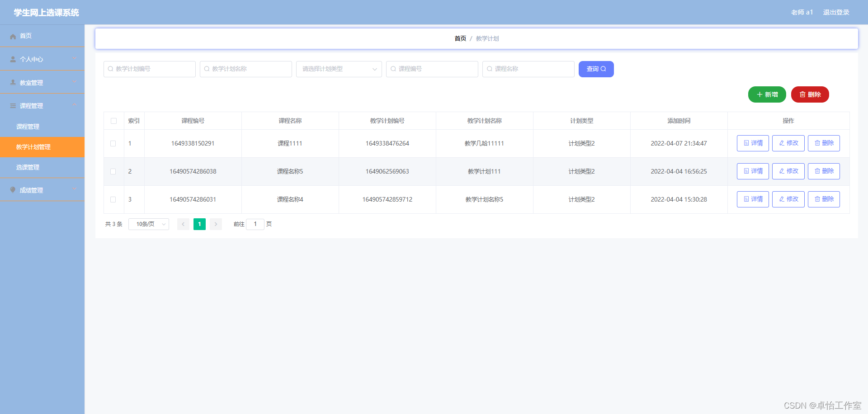Click 退出登录 to log out
Viewport: 868px width, 414px height.
click(836, 13)
